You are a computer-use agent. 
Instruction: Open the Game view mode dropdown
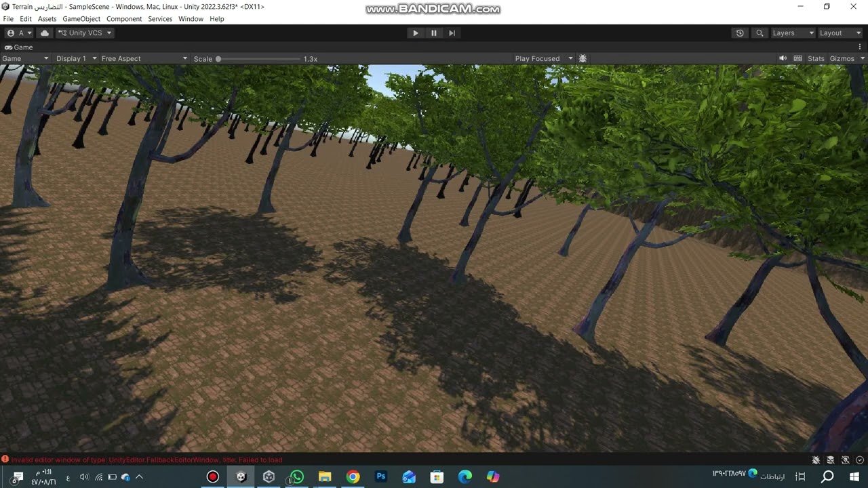(25, 58)
